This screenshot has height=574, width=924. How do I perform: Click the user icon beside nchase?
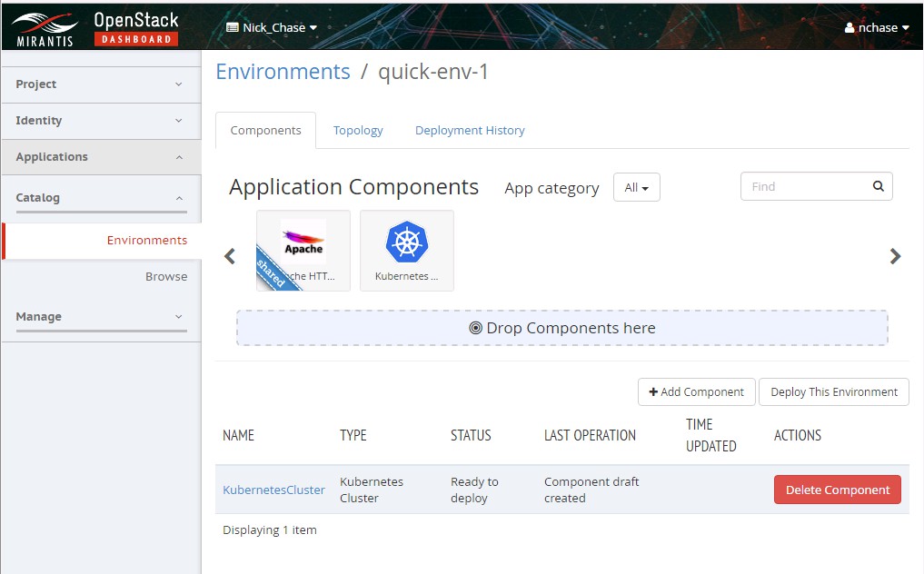[849, 27]
